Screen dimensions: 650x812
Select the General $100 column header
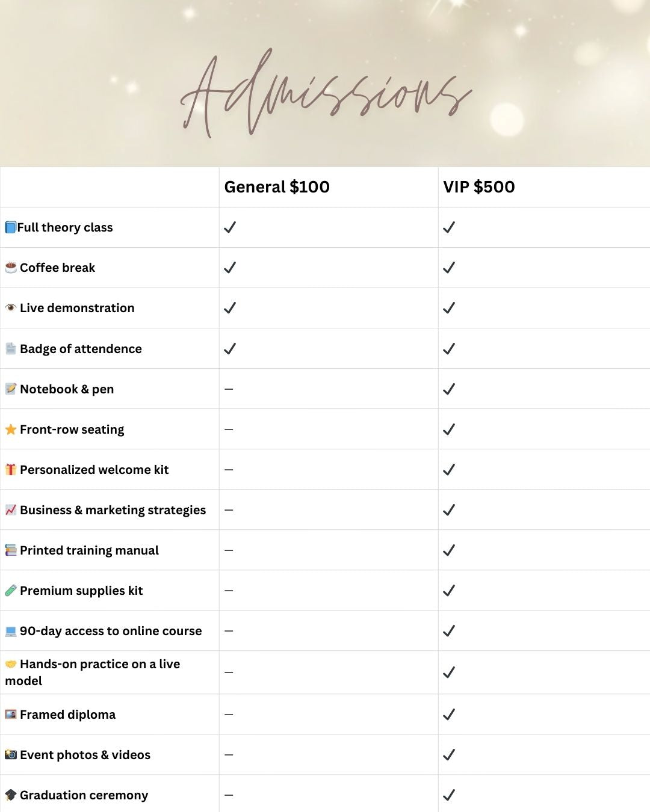[x=277, y=187]
